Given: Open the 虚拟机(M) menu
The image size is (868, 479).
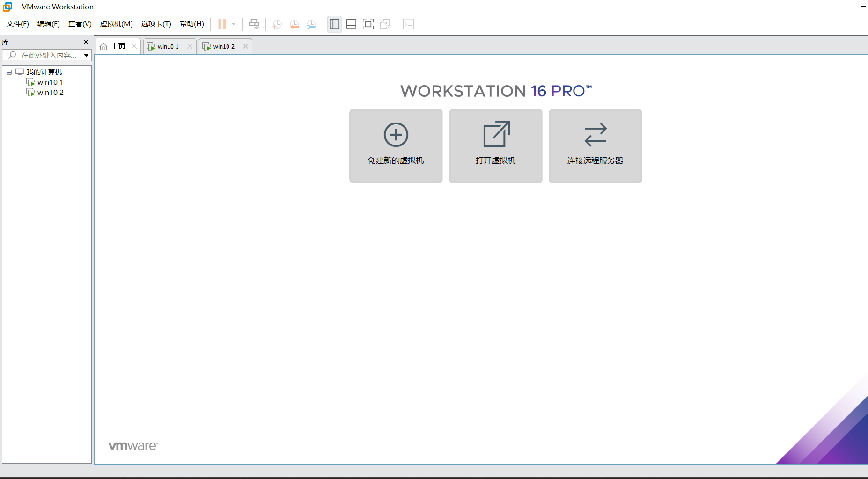Looking at the screenshot, I should [x=117, y=24].
